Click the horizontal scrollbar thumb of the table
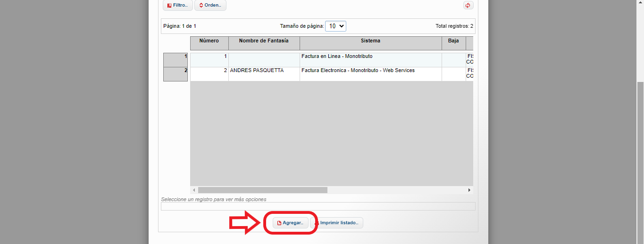644x244 pixels. pos(262,190)
